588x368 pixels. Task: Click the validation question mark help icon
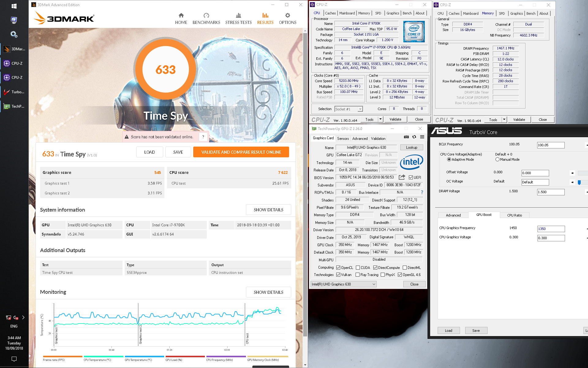[x=203, y=137]
